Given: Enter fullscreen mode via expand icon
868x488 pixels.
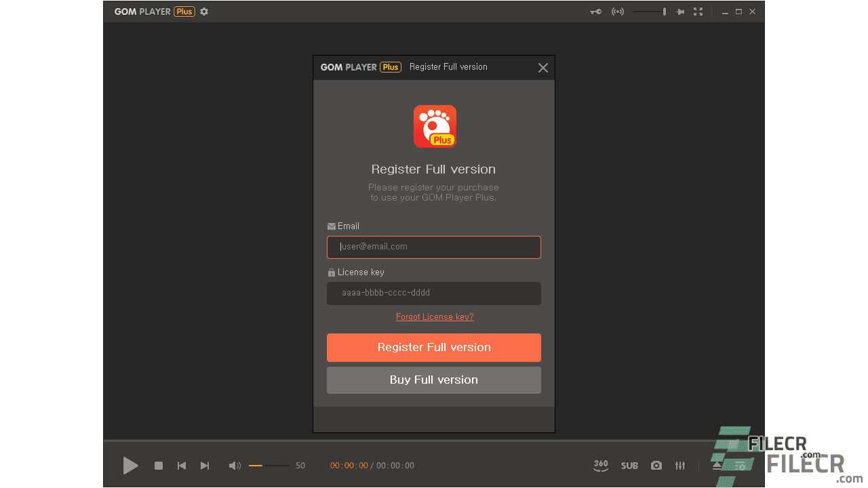Looking at the screenshot, I should tap(698, 12).
